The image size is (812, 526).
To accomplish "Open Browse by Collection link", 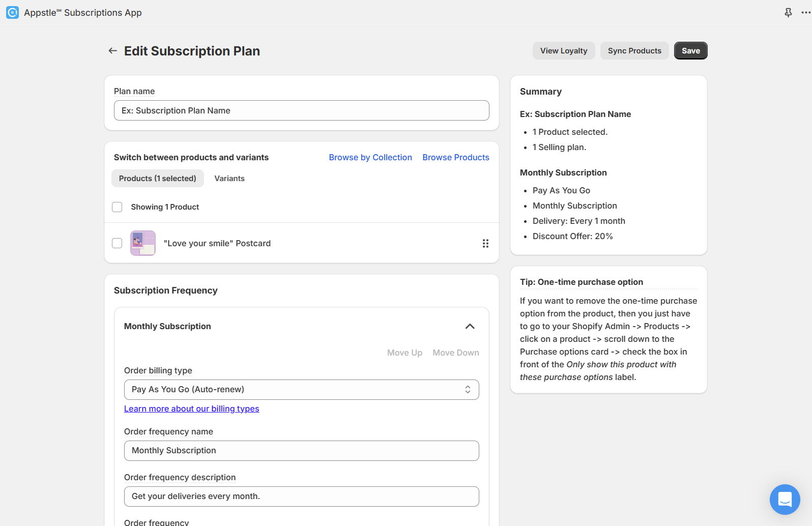I will (x=370, y=158).
